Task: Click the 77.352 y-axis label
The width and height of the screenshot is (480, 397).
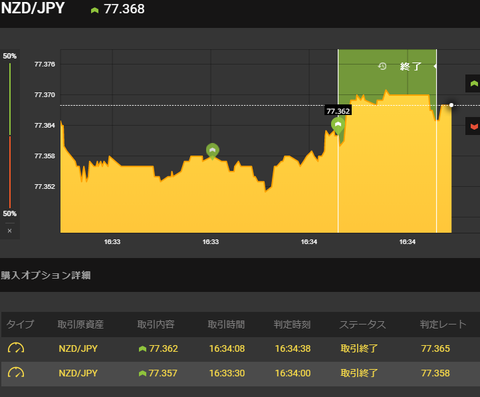Action: click(45, 186)
